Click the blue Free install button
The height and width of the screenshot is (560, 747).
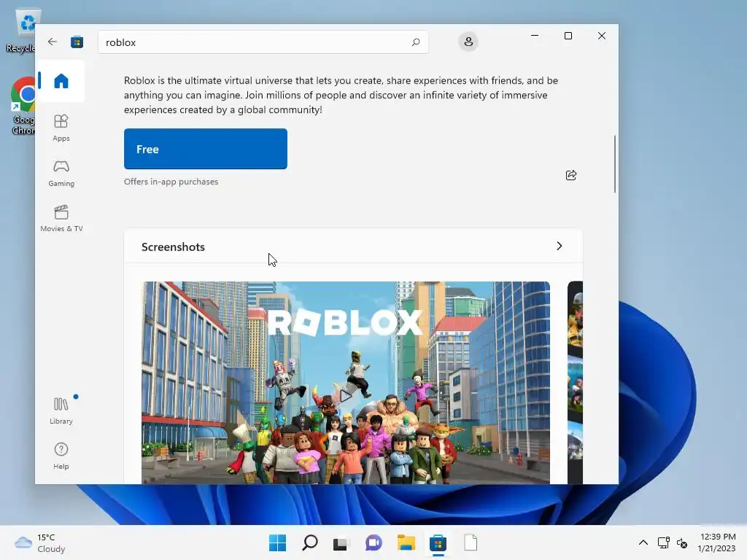coord(205,149)
